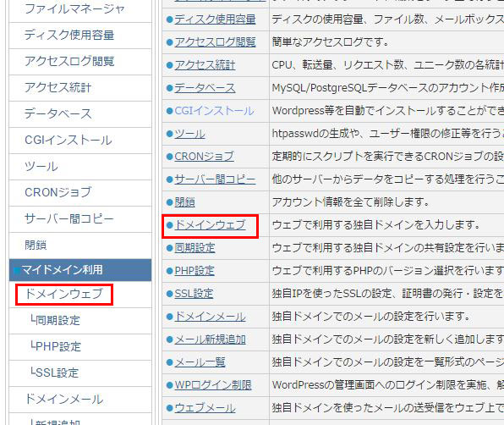This screenshot has width=504, height=425.
Task: Select ドメインウェブ in the sidebar
Action: pyautogui.click(x=63, y=294)
